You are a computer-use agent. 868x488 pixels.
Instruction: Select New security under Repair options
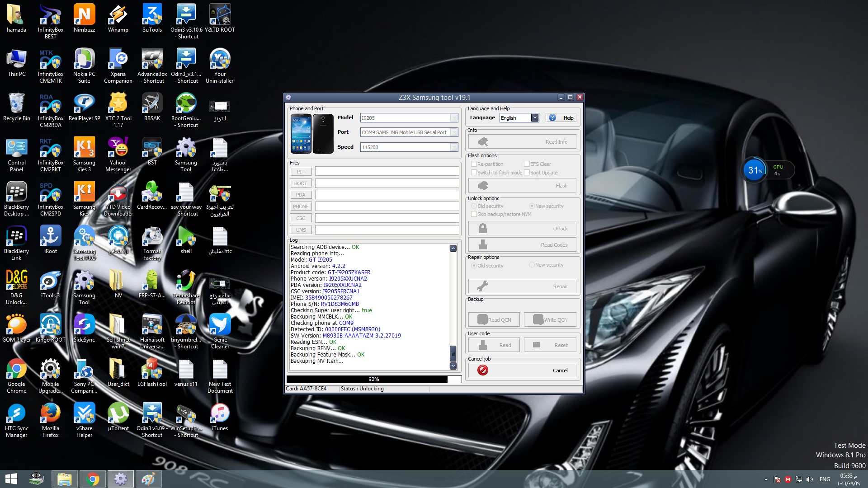532,265
